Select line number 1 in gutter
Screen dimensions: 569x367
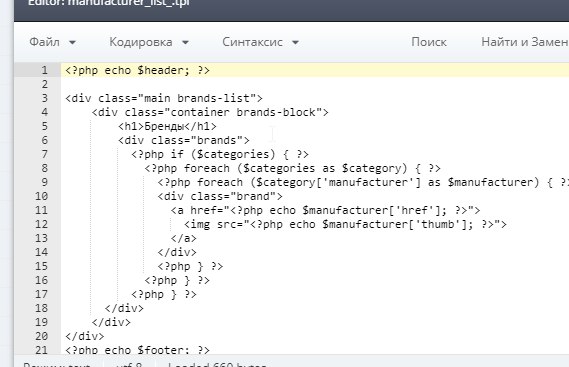tap(44, 70)
